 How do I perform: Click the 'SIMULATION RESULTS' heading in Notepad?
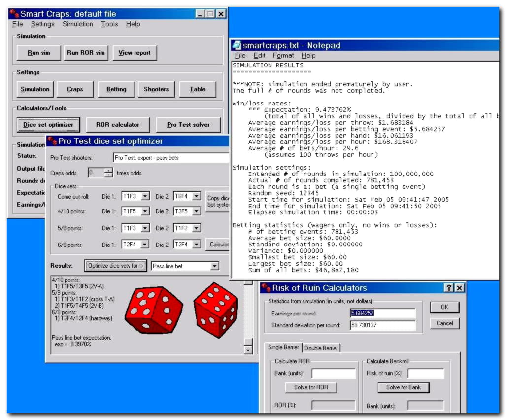(x=268, y=65)
